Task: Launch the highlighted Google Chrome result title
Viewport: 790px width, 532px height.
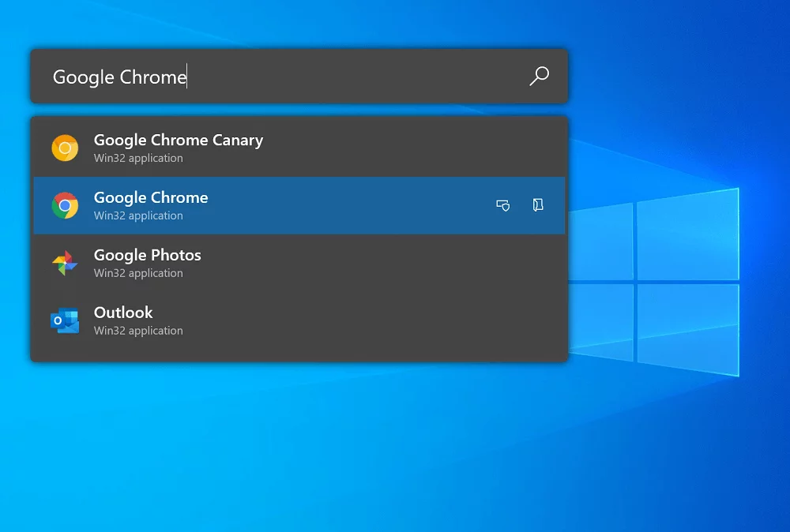Action: pyautogui.click(x=151, y=198)
